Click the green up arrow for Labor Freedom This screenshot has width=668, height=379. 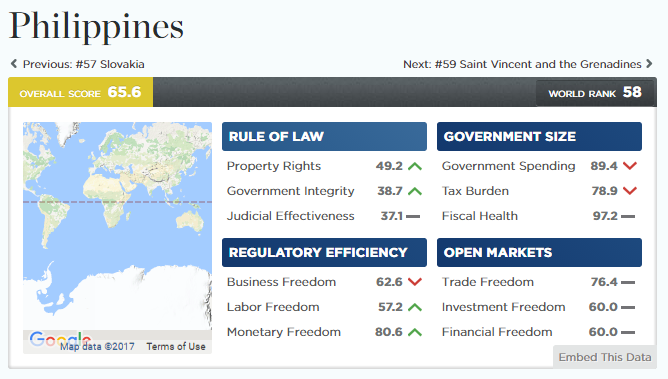click(415, 307)
